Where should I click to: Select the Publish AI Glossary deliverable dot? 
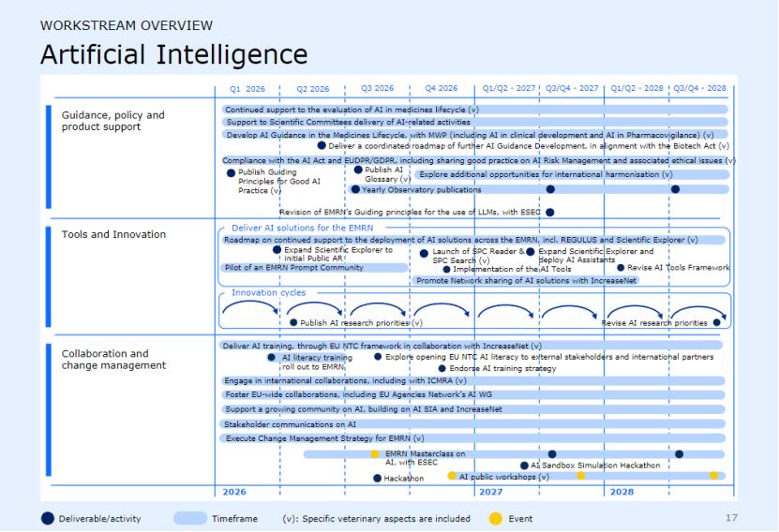pos(359,170)
